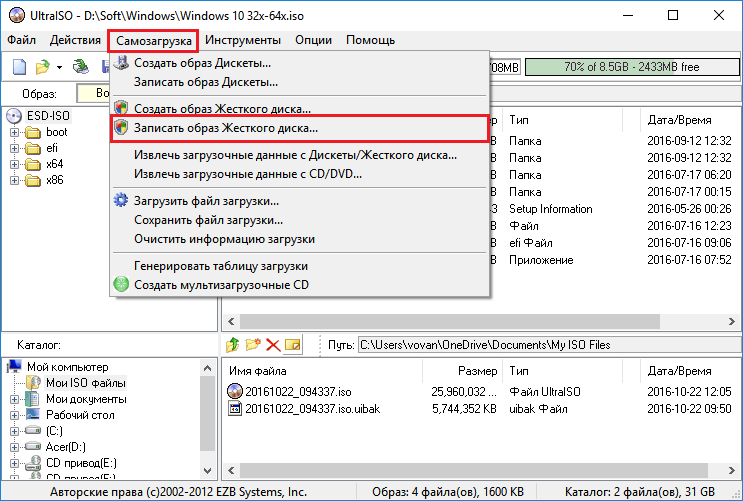Open the Опции menu
This screenshot has height=501, width=743.
pos(313,40)
